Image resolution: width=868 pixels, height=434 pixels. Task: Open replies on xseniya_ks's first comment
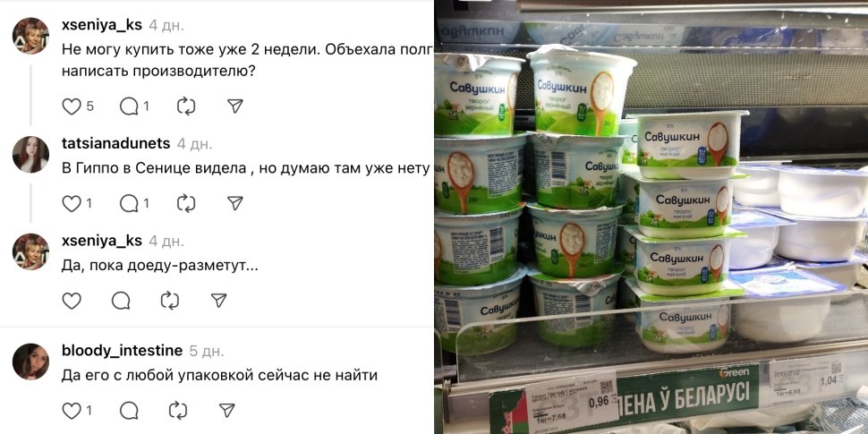pos(129,106)
